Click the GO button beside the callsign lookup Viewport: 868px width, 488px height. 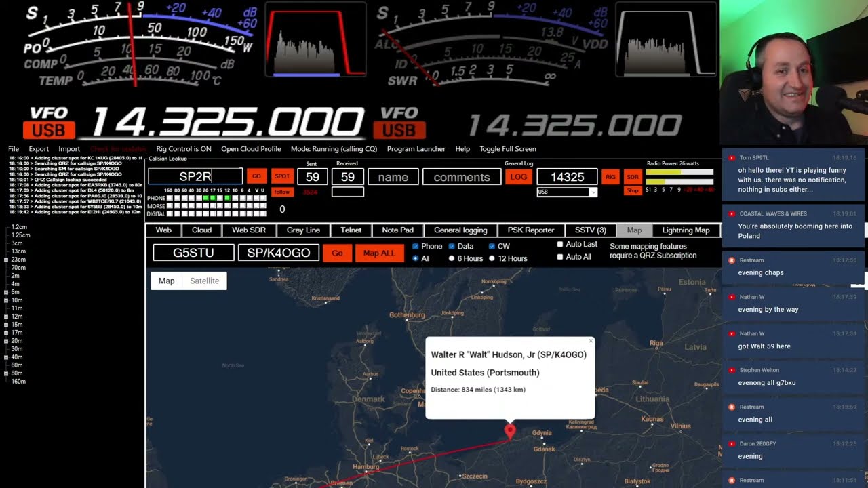pos(256,176)
